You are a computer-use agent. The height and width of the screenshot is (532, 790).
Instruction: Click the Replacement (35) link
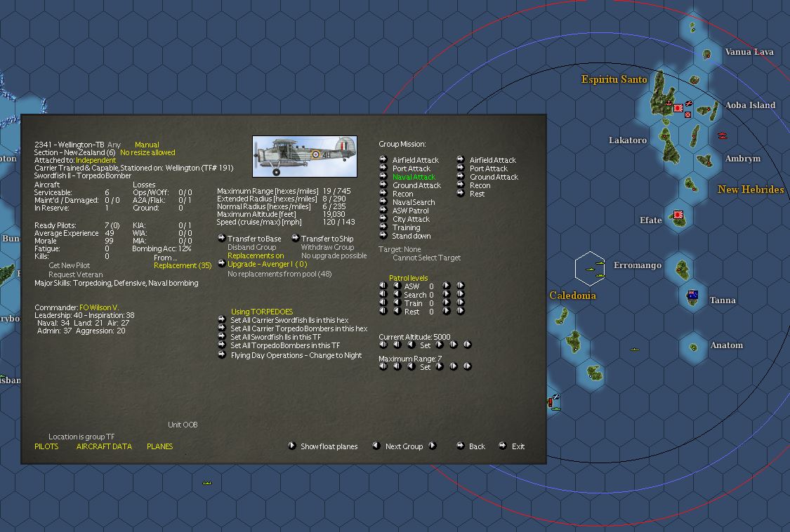point(183,265)
